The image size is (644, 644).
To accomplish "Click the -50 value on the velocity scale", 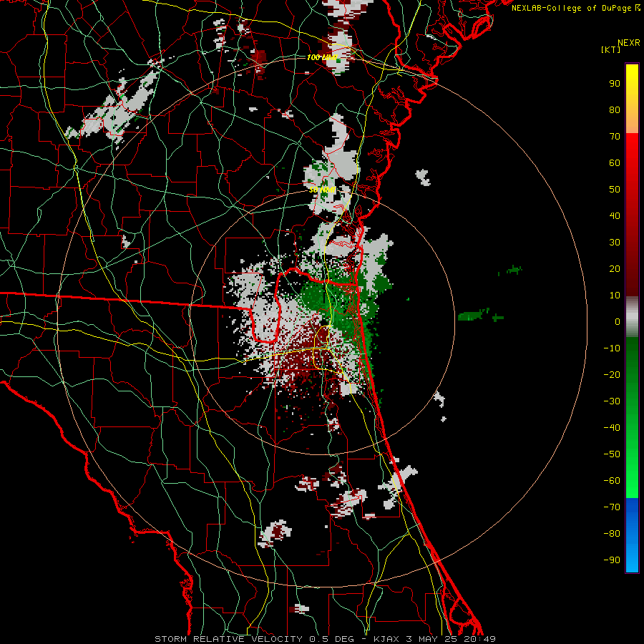I will point(612,454).
